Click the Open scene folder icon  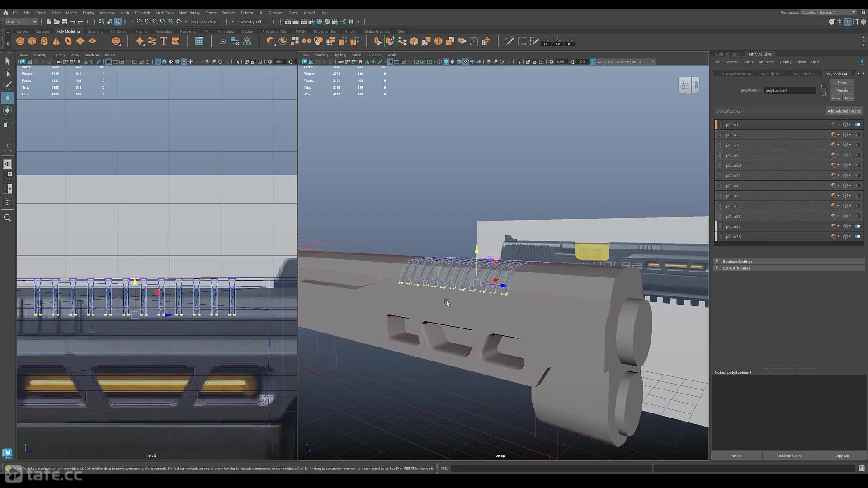coord(57,22)
